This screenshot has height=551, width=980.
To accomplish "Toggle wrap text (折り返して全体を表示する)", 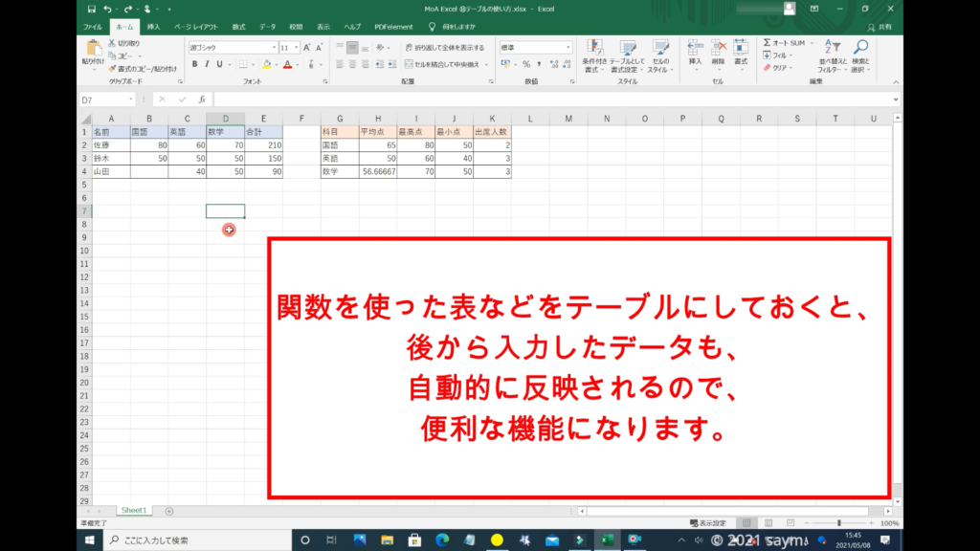I will pyautogui.click(x=443, y=47).
